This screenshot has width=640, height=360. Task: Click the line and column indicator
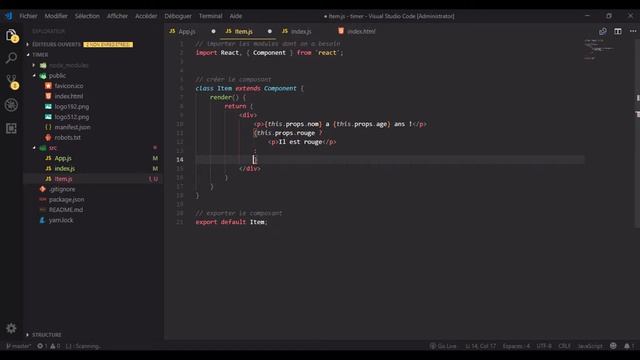[480, 346]
